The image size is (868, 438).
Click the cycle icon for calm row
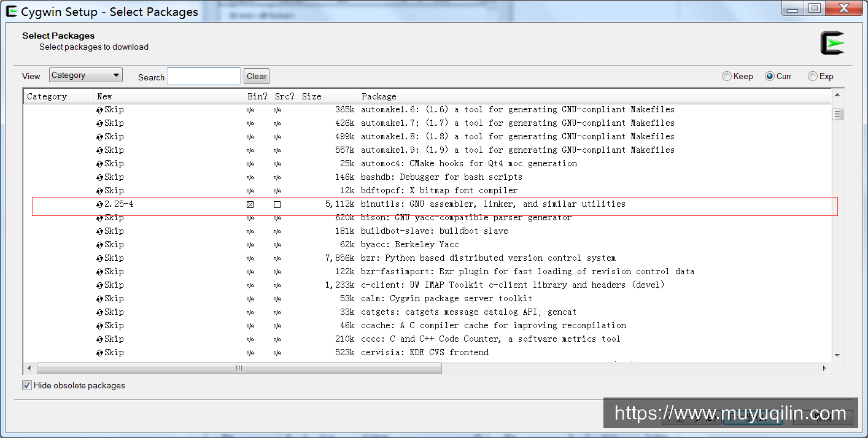(x=100, y=299)
